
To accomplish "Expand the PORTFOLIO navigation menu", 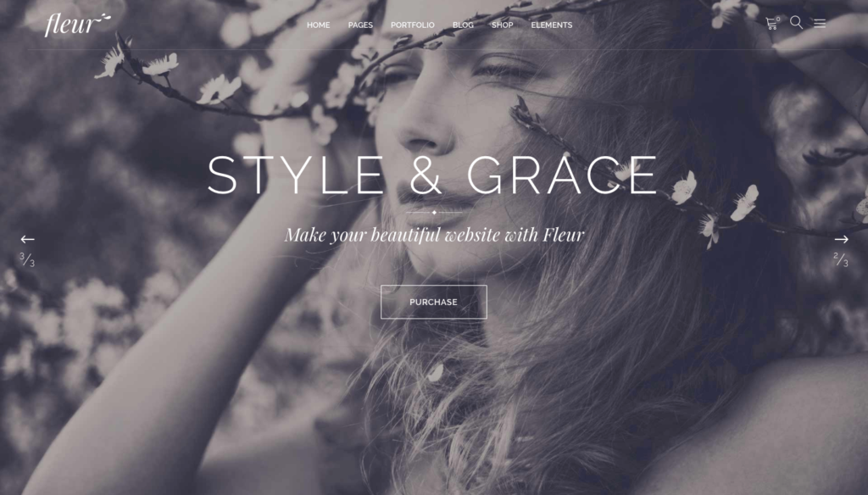I will coord(413,25).
